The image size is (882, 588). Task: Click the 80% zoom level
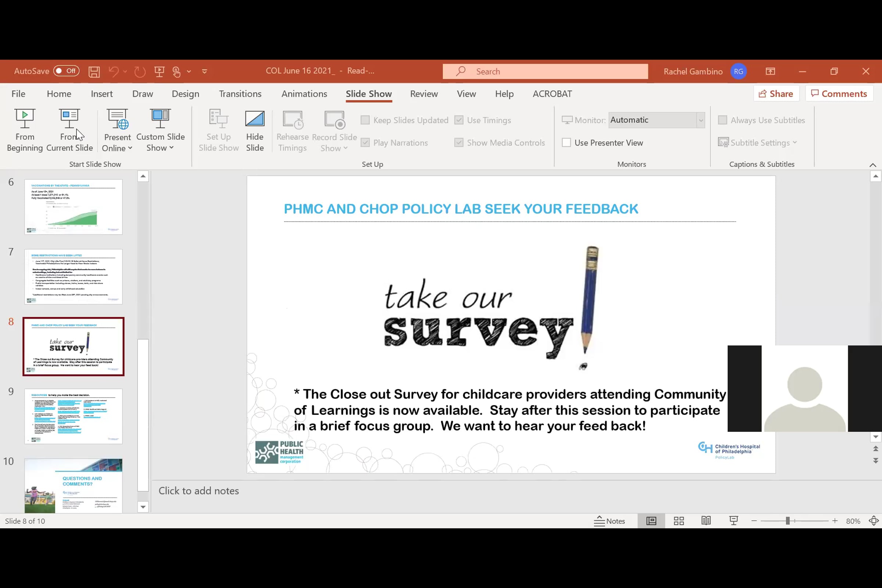coord(853,521)
